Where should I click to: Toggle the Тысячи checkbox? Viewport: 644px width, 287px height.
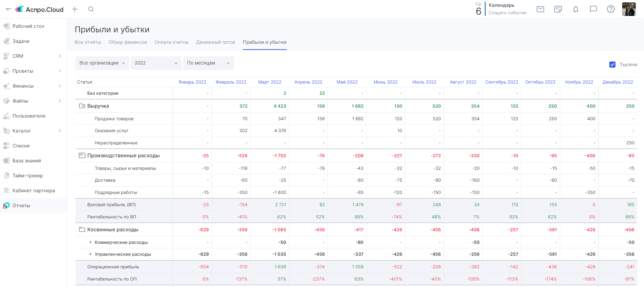coord(612,65)
